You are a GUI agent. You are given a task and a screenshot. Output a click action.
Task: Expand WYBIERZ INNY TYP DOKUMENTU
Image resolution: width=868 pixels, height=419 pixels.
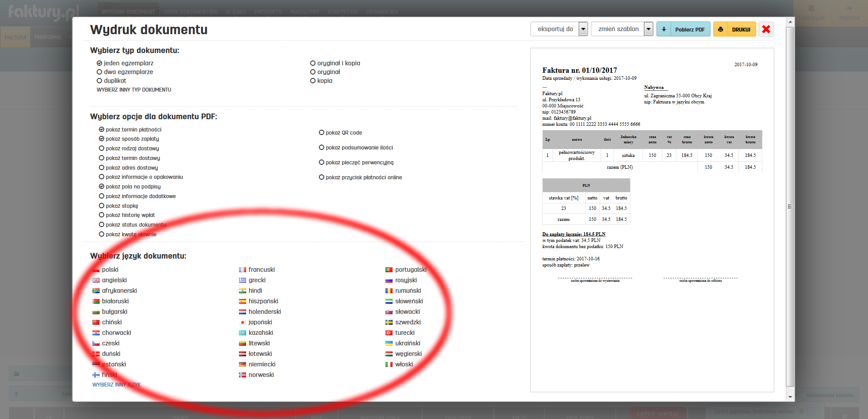click(133, 89)
